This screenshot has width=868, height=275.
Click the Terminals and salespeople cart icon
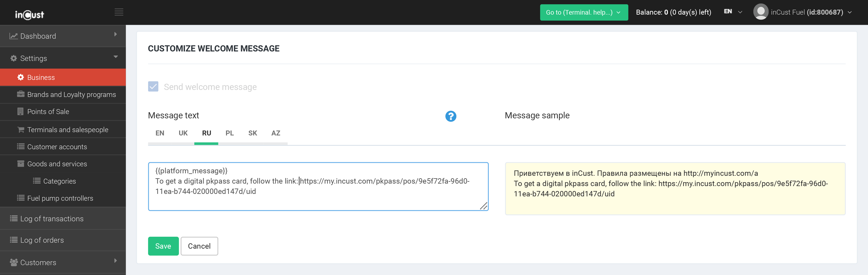tap(21, 130)
